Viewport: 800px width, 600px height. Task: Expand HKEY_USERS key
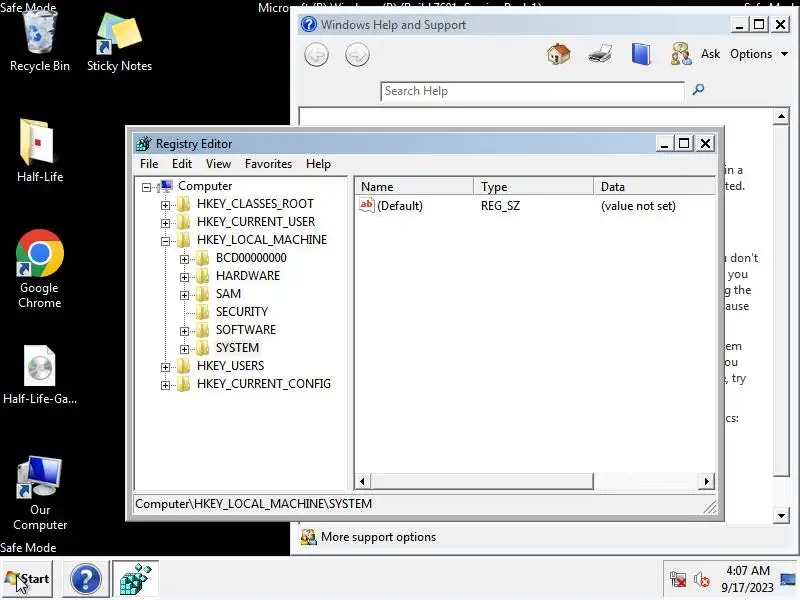pos(165,367)
